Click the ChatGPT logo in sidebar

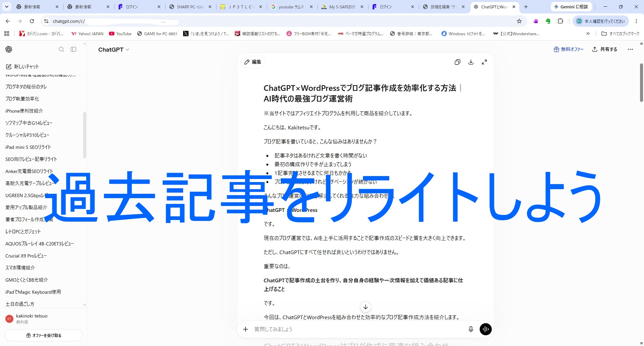click(9, 49)
